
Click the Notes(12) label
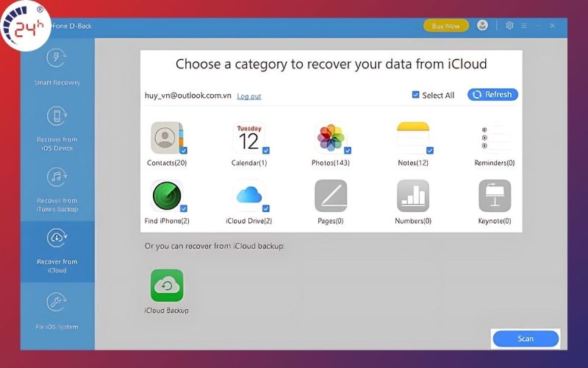pos(413,163)
